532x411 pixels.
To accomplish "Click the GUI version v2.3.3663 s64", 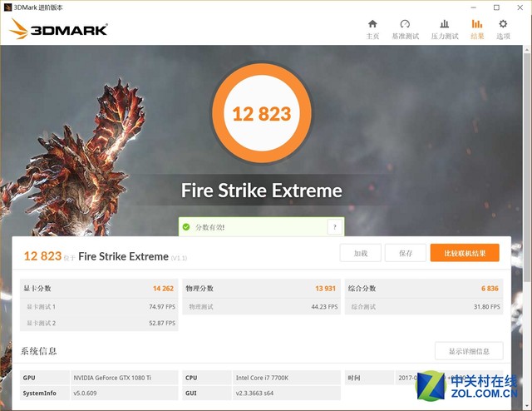I will point(254,394).
